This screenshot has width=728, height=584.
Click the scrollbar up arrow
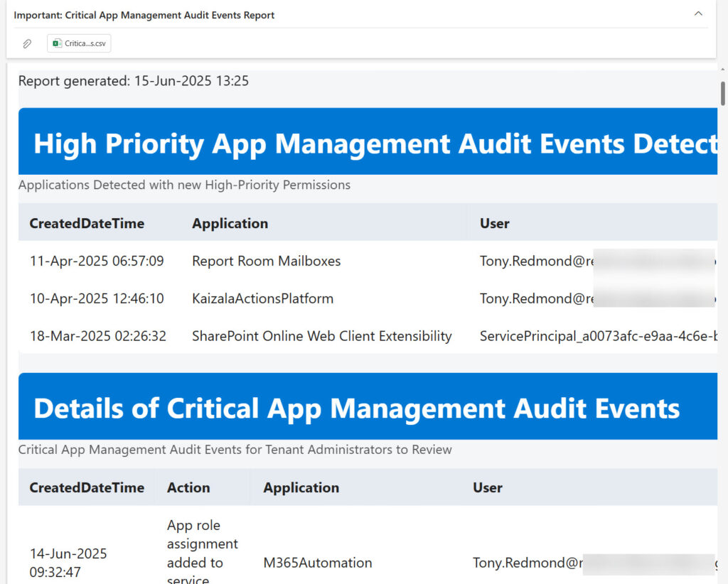[x=722, y=70]
